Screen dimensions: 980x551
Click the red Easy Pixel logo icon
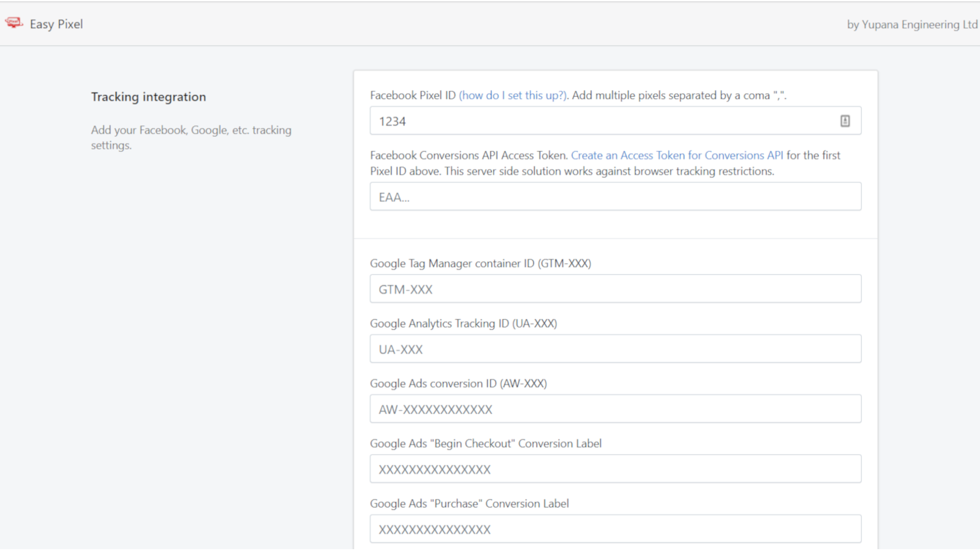coord(13,22)
